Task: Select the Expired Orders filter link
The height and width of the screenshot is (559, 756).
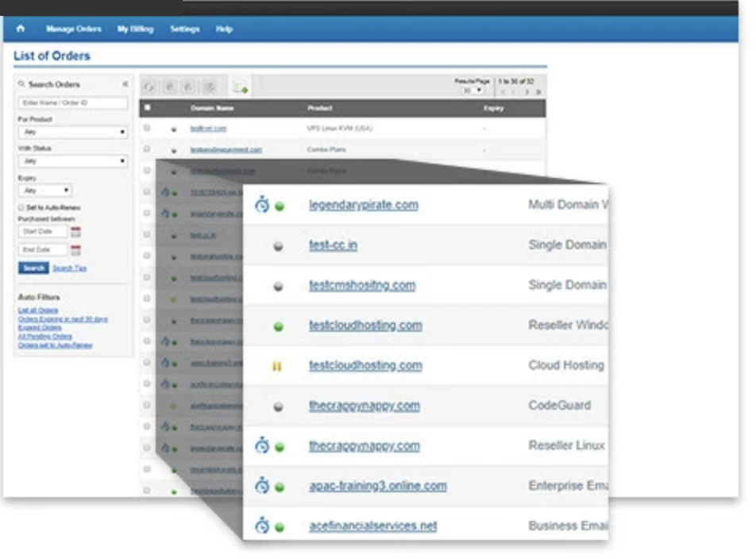Action: [x=40, y=328]
